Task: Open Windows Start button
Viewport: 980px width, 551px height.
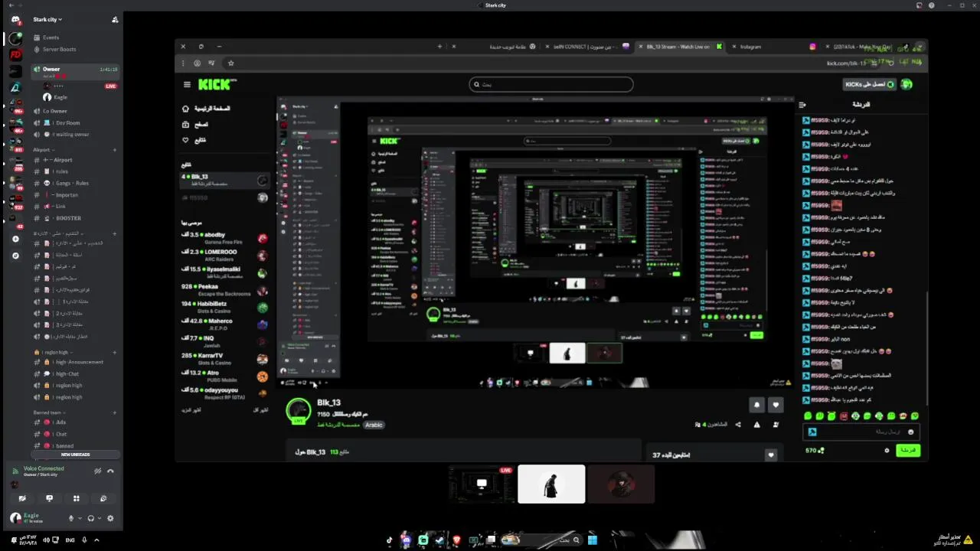Action: pyautogui.click(x=592, y=540)
